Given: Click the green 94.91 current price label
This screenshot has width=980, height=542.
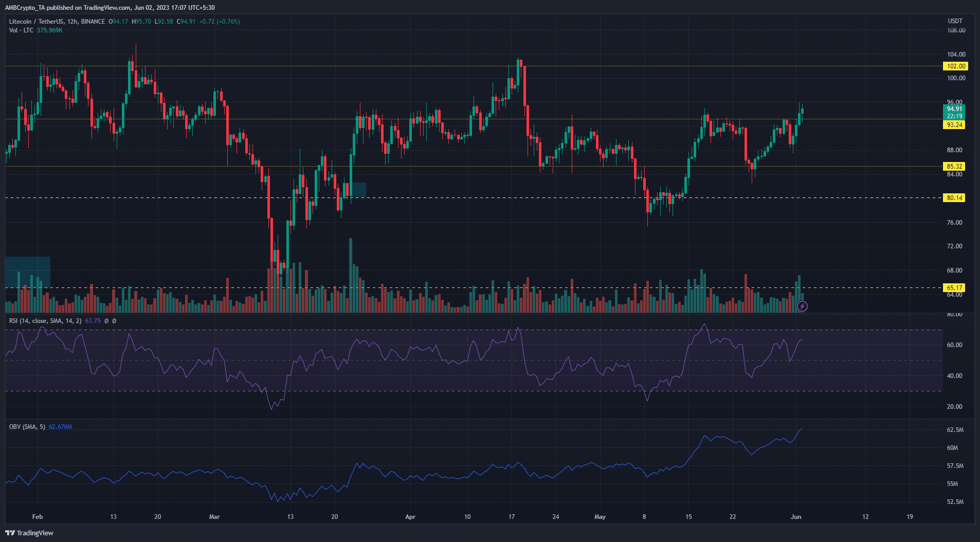Looking at the screenshot, I should [x=954, y=109].
